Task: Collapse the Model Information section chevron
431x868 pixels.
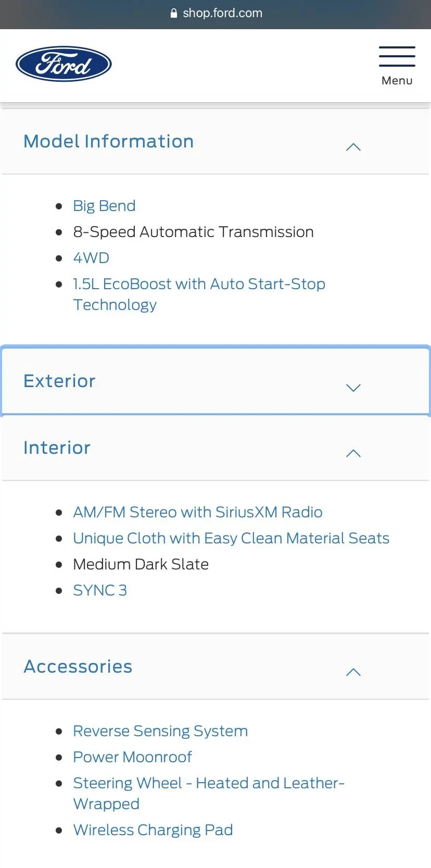Action: (353, 147)
